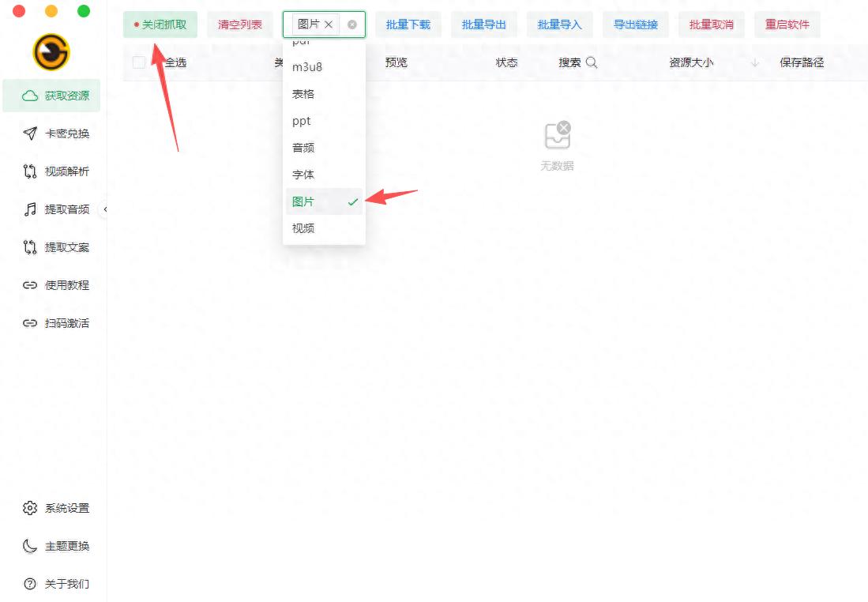Viewport: 868px width, 602px height.
Task: Switch theme via 主题更换 moon icon
Action: click(x=30, y=546)
